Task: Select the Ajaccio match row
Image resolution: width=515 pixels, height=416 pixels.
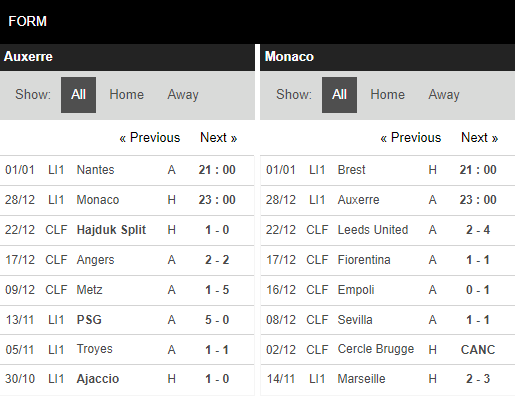Action: click(127, 379)
